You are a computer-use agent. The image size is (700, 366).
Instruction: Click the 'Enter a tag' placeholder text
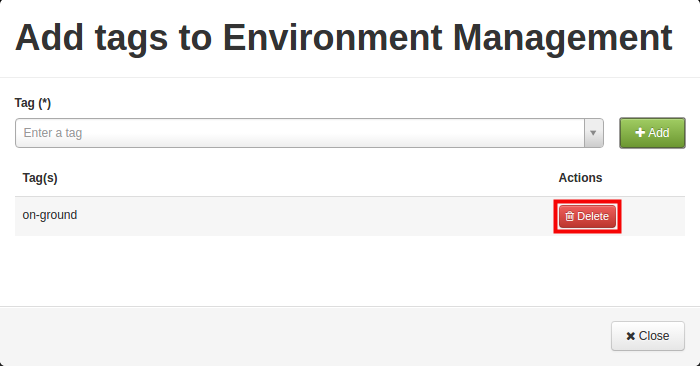[x=53, y=133]
